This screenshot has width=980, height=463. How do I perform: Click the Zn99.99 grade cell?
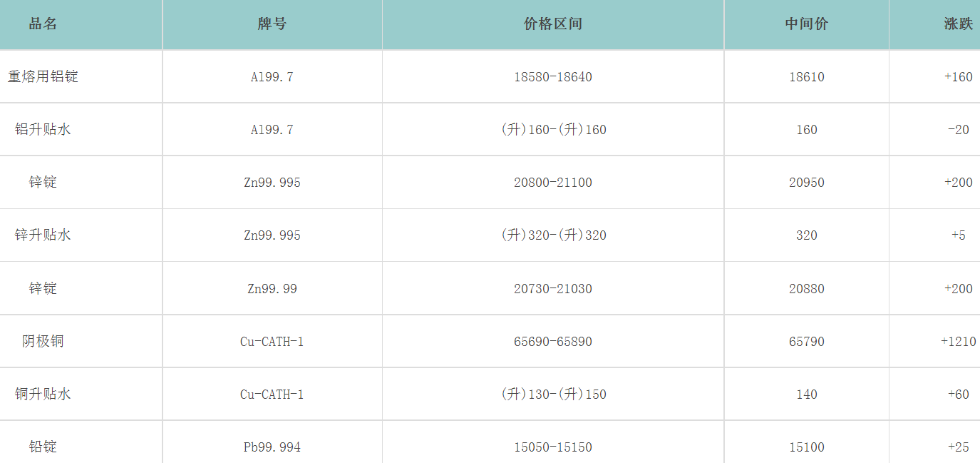tap(272, 289)
